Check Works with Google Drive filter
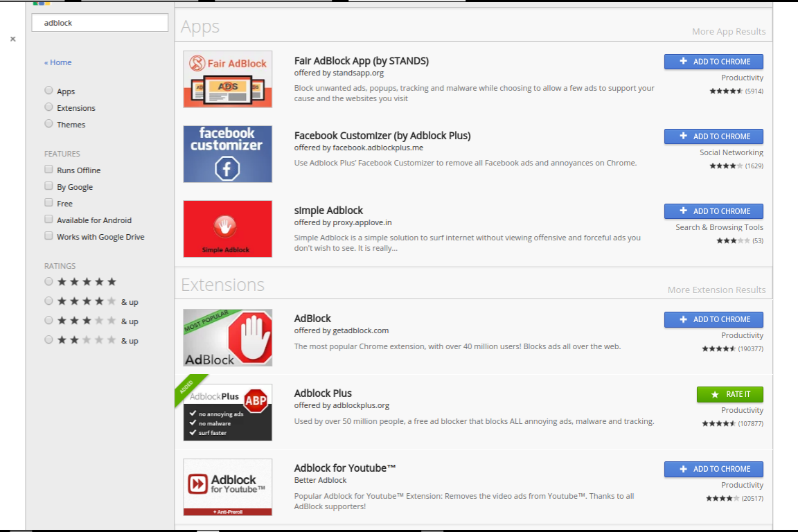Screen dimensions: 798x532 coord(49,236)
